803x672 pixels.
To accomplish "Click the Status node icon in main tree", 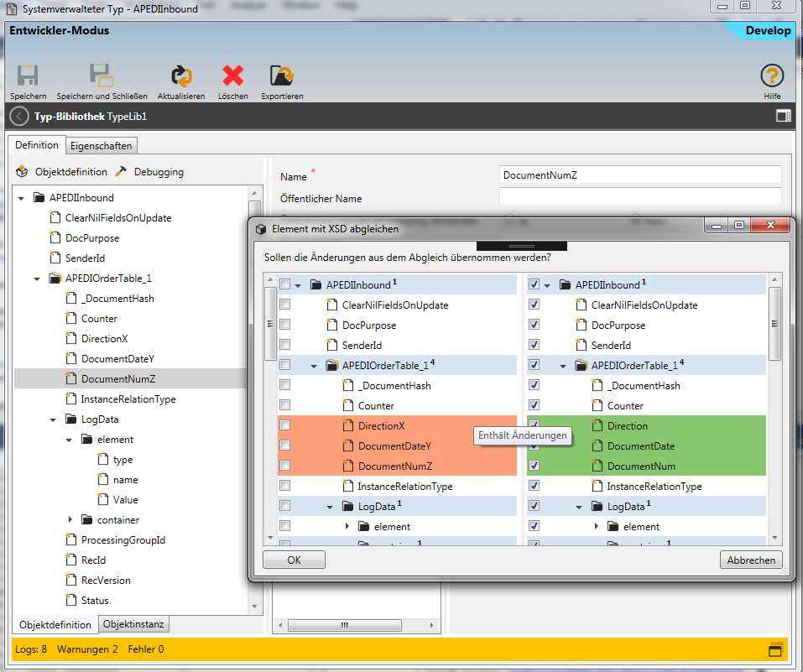I will 71,600.
